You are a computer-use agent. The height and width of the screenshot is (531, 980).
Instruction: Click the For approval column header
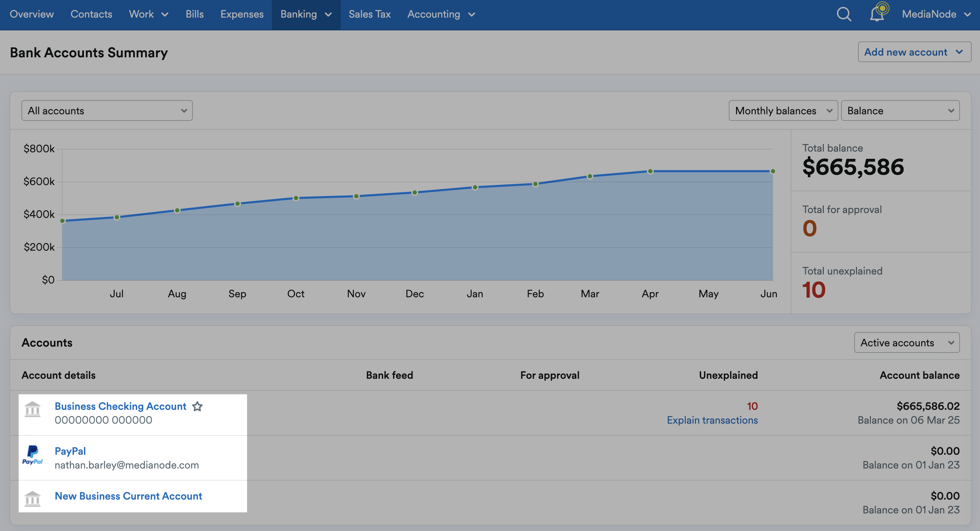click(x=550, y=376)
